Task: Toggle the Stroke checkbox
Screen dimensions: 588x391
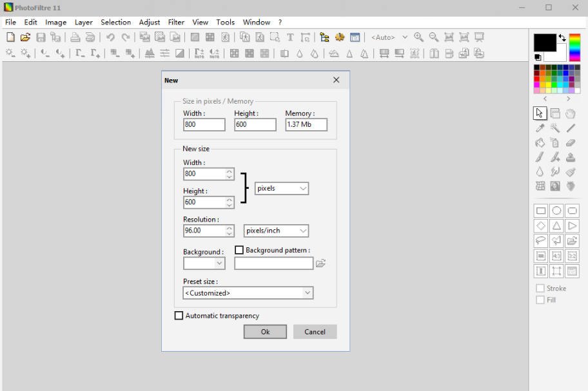Action: [x=540, y=289]
